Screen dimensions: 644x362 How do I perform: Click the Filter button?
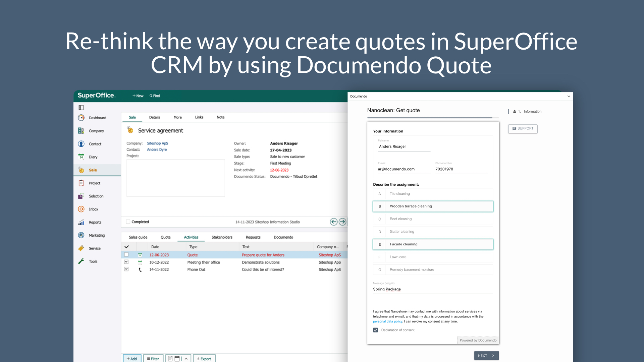(x=153, y=358)
